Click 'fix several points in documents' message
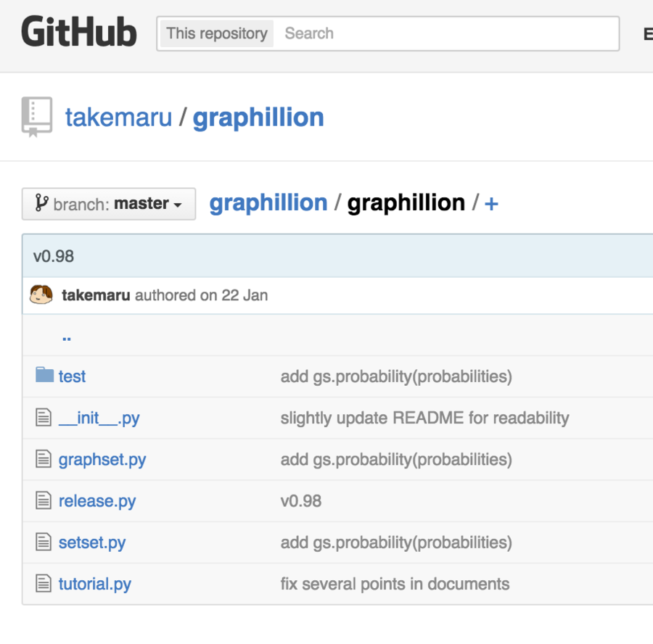The width and height of the screenshot is (653, 644). 395,584
